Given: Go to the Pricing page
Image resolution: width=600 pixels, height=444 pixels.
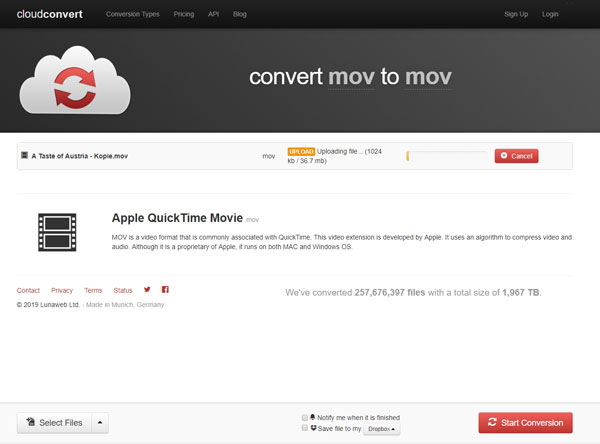Looking at the screenshot, I should (184, 14).
